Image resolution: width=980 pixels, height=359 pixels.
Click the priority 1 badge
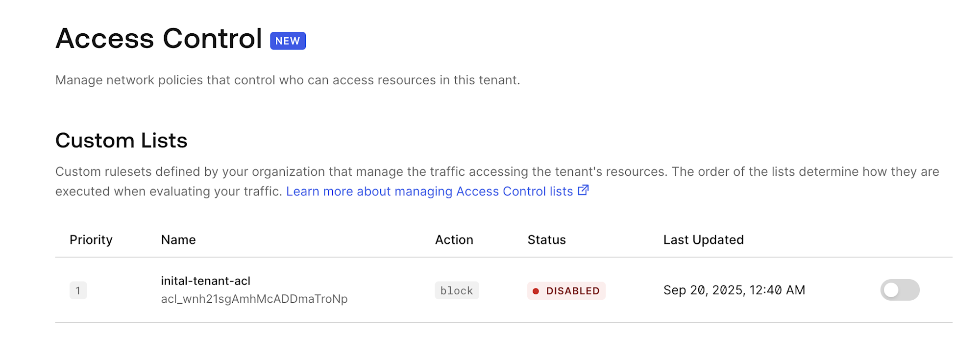[x=78, y=290]
